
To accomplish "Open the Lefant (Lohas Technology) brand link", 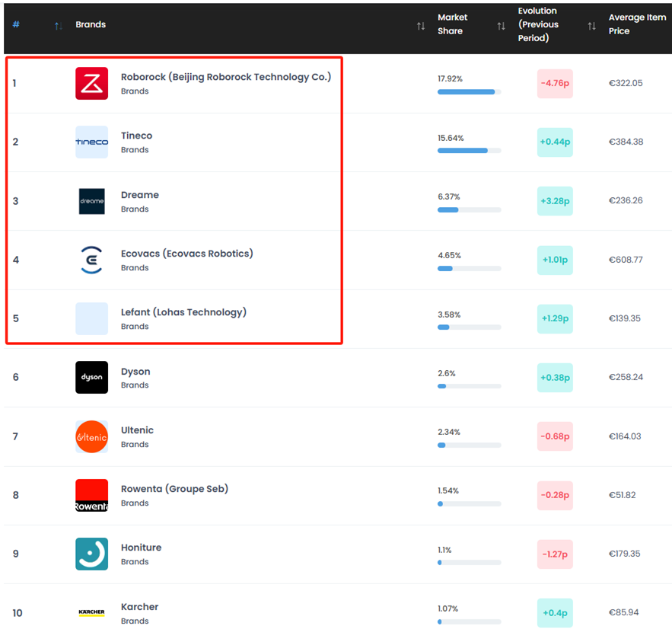I will coord(183,312).
